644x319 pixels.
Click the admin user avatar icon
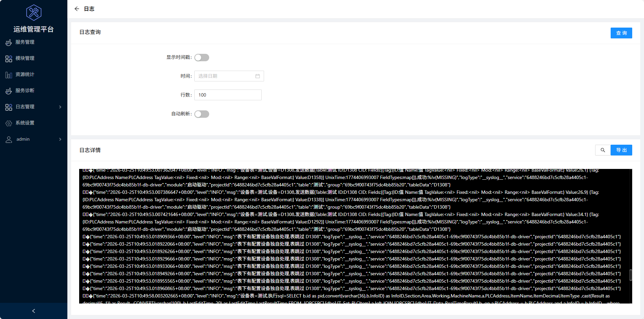9,139
